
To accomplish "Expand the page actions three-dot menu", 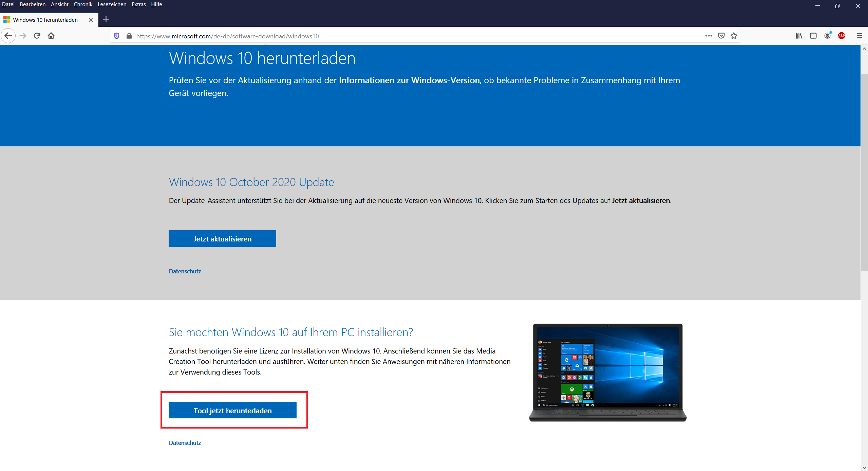I will click(x=709, y=36).
